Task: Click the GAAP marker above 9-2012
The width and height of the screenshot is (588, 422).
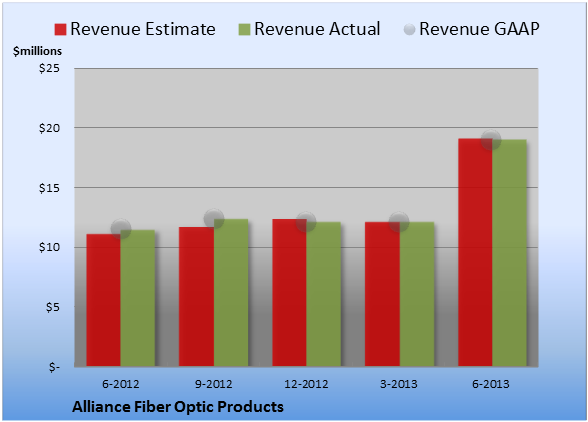Action: point(214,219)
